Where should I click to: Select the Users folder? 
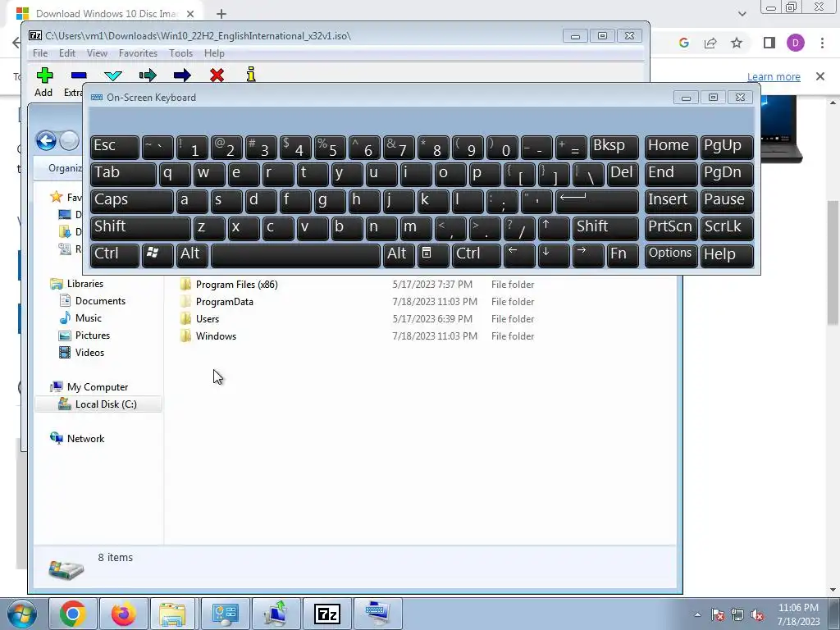coord(208,319)
